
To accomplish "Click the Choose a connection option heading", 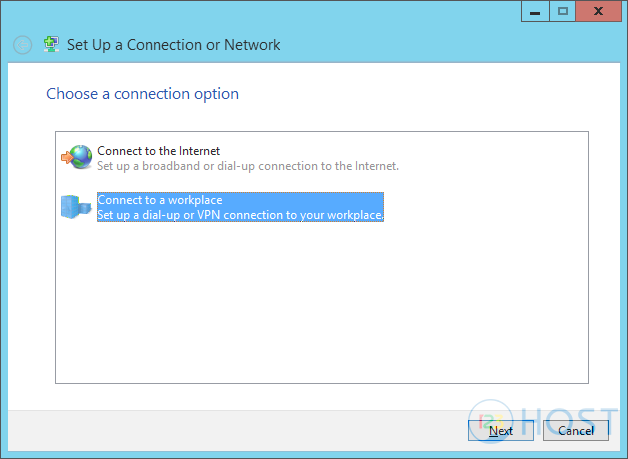I will pos(143,94).
